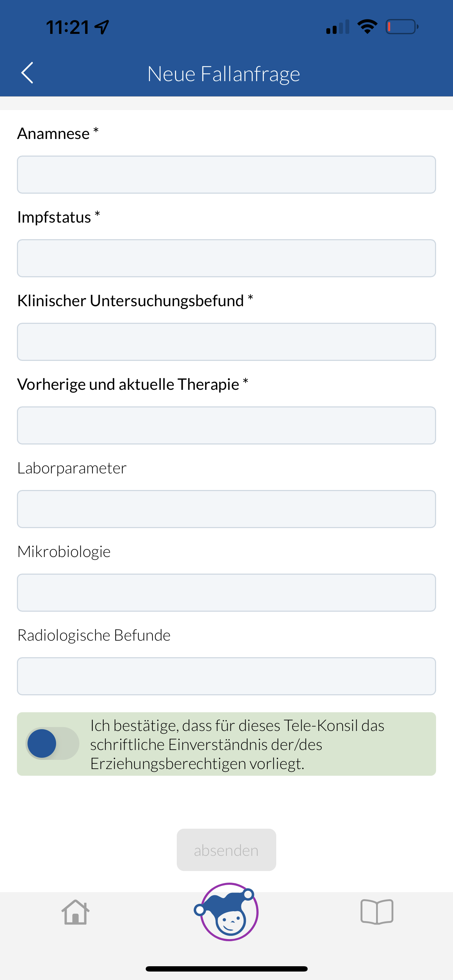The width and height of the screenshot is (453, 980).
Task: Click the absenden submit button
Action: (x=226, y=849)
